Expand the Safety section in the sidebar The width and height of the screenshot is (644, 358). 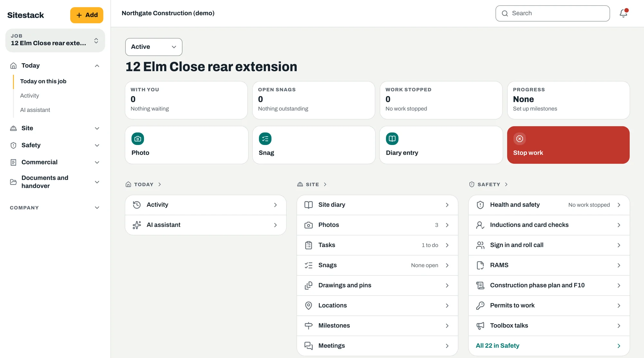pyautogui.click(x=55, y=145)
